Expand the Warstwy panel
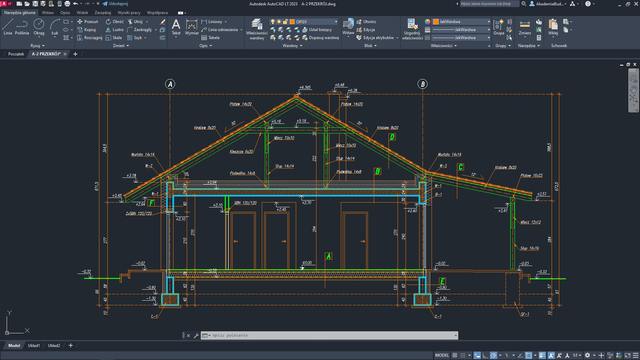This screenshot has width=640, height=360. tap(292, 46)
